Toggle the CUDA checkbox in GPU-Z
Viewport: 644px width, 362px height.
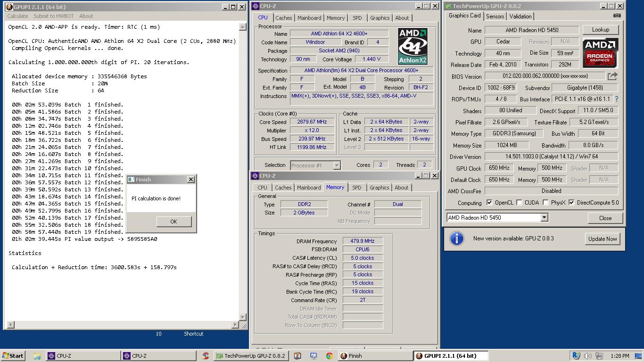coord(519,203)
